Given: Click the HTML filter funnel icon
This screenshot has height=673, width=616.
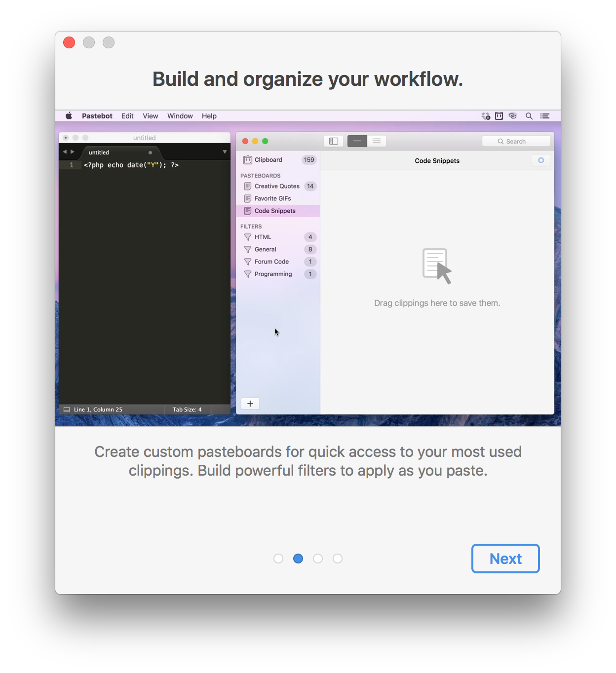Looking at the screenshot, I should (x=248, y=237).
